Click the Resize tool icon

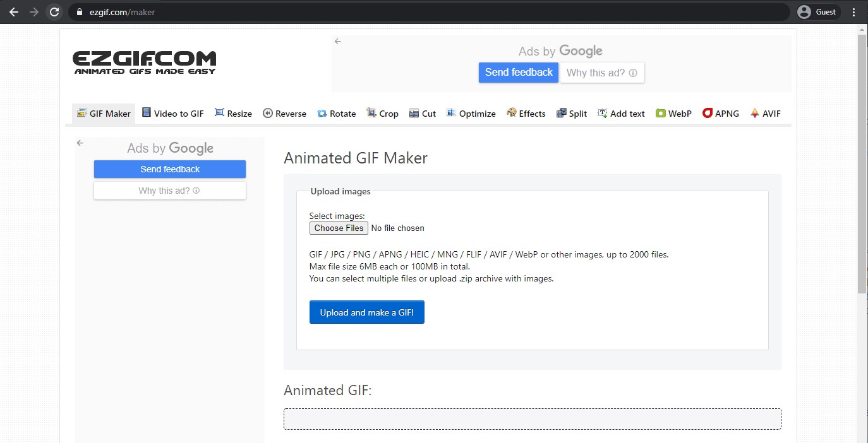point(219,113)
